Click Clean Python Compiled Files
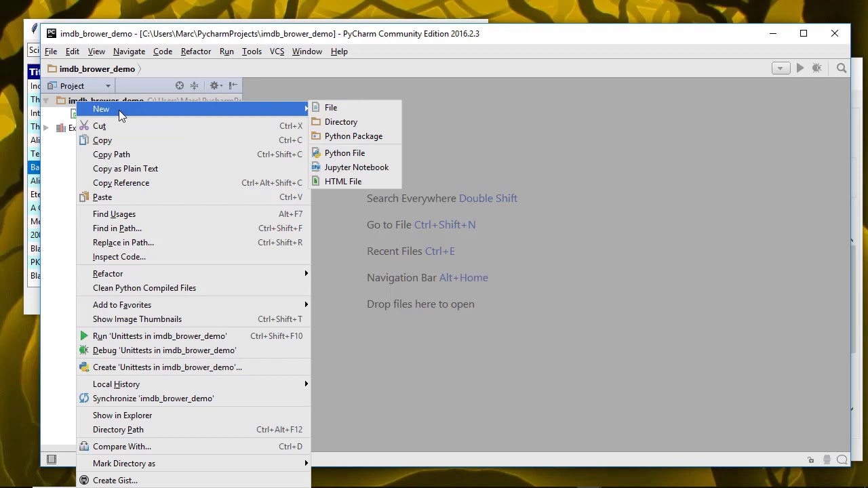 click(x=193, y=288)
